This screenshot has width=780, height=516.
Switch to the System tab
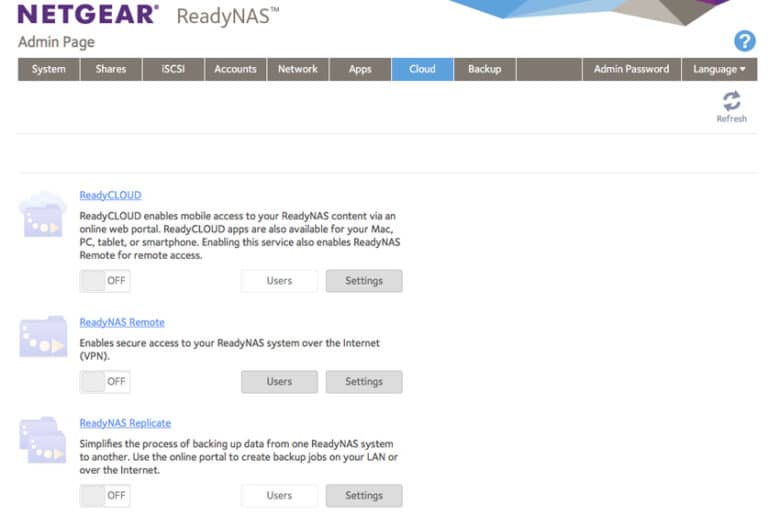[x=49, y=69]
